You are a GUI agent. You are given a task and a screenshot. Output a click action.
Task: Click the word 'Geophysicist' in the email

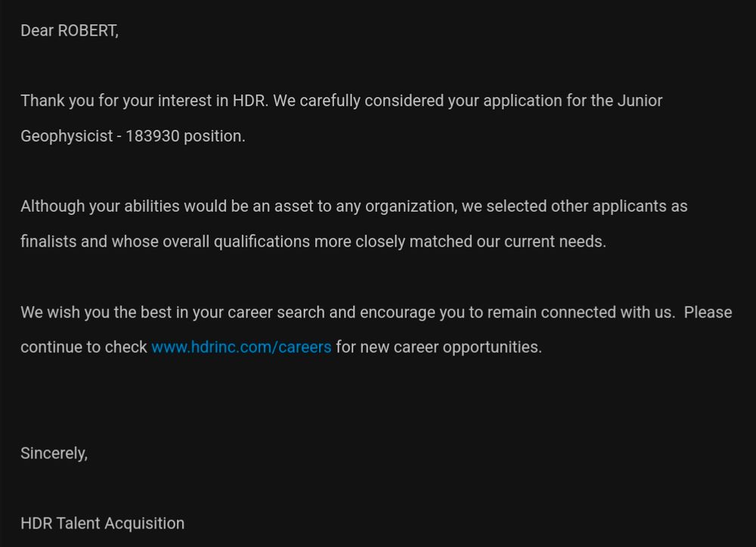(67, 136)
